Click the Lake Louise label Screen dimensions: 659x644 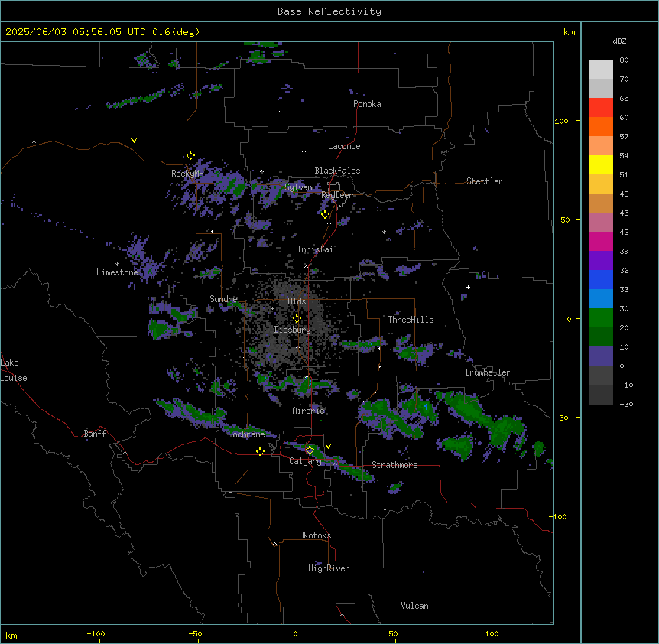tap(14, 370)
